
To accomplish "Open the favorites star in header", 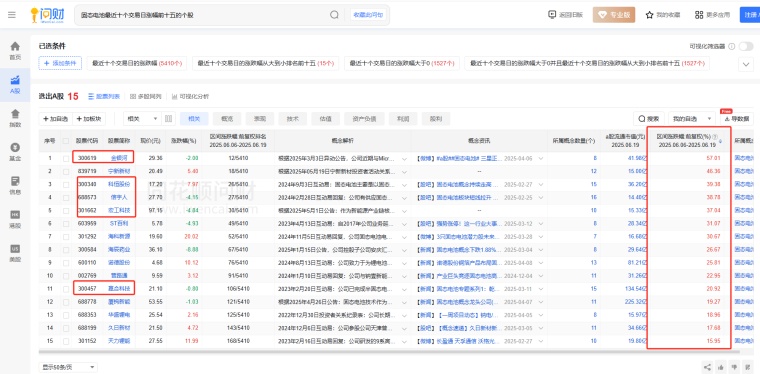I will pos(649,15).
